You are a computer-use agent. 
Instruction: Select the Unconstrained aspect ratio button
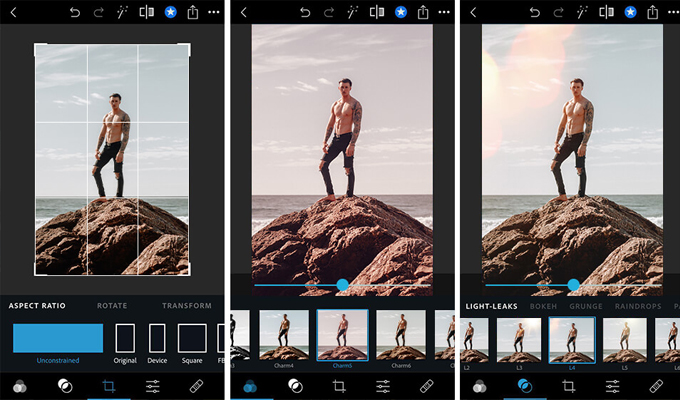point(58,339)
